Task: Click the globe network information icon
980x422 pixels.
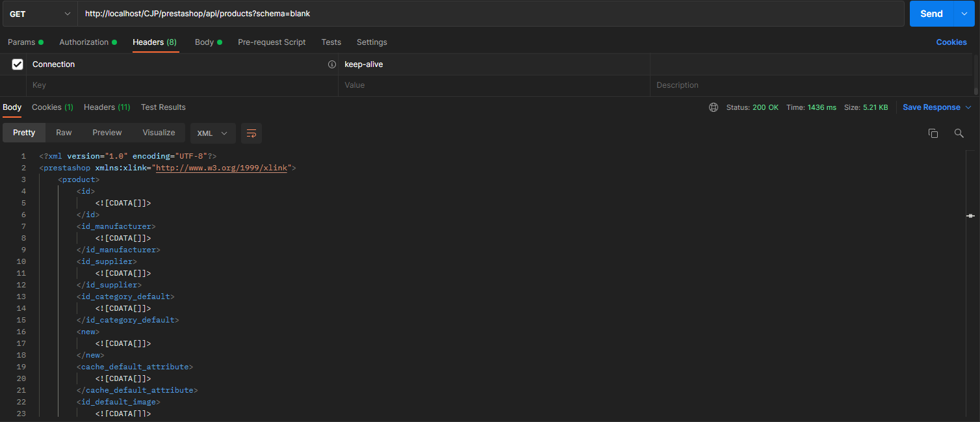Action: click(714, 107)
